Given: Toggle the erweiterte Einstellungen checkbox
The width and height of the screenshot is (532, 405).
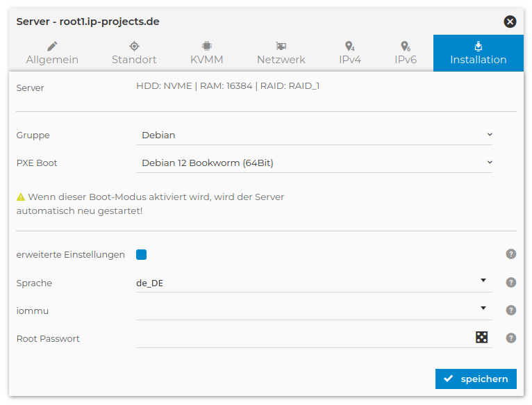Looking at the screenshot, I should click(142, 255).
